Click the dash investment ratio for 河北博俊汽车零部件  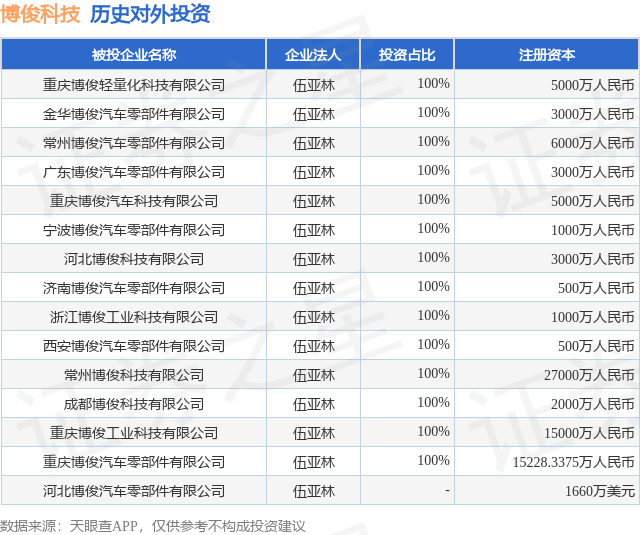click(x=447, y=490)
